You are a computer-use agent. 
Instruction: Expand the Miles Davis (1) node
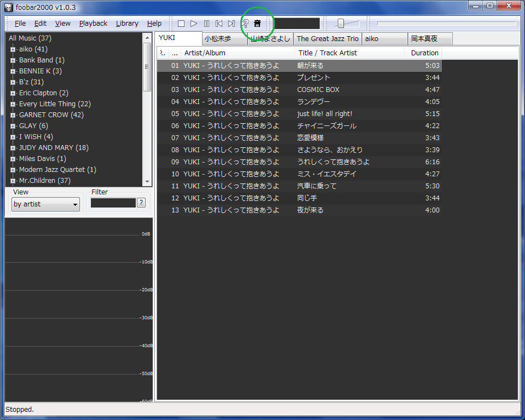tap(13, 159)
